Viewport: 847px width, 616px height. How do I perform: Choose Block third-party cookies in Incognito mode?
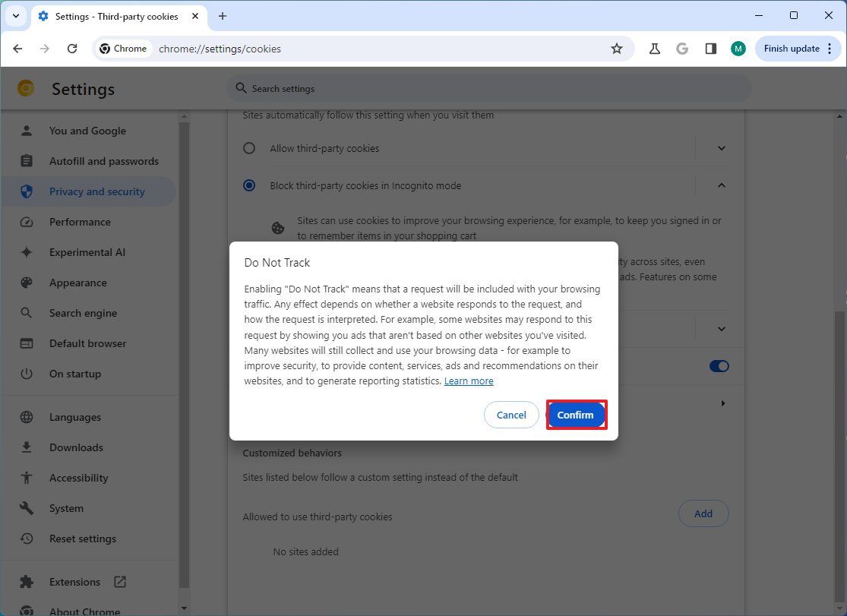pyautogui.click(x=249, y=185)
